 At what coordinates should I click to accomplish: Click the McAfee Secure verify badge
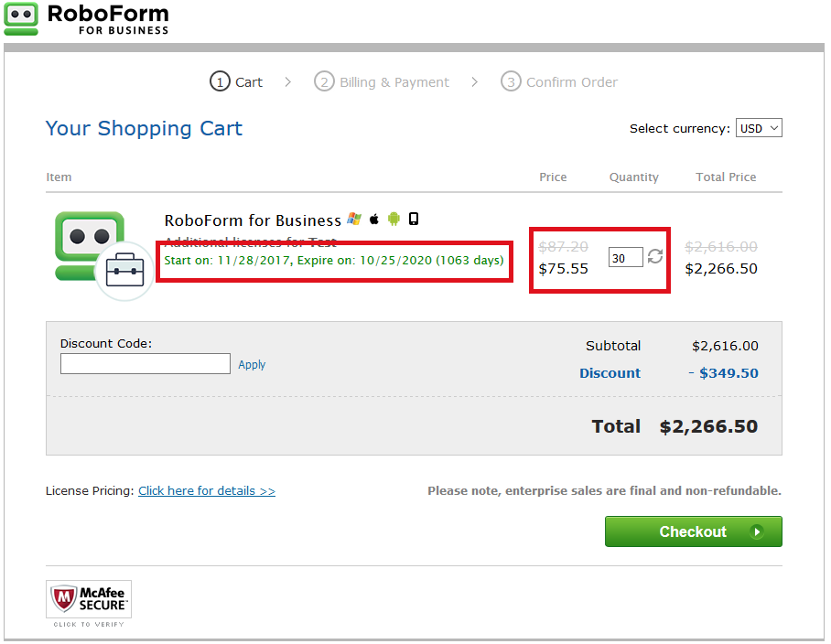(89, 604)
